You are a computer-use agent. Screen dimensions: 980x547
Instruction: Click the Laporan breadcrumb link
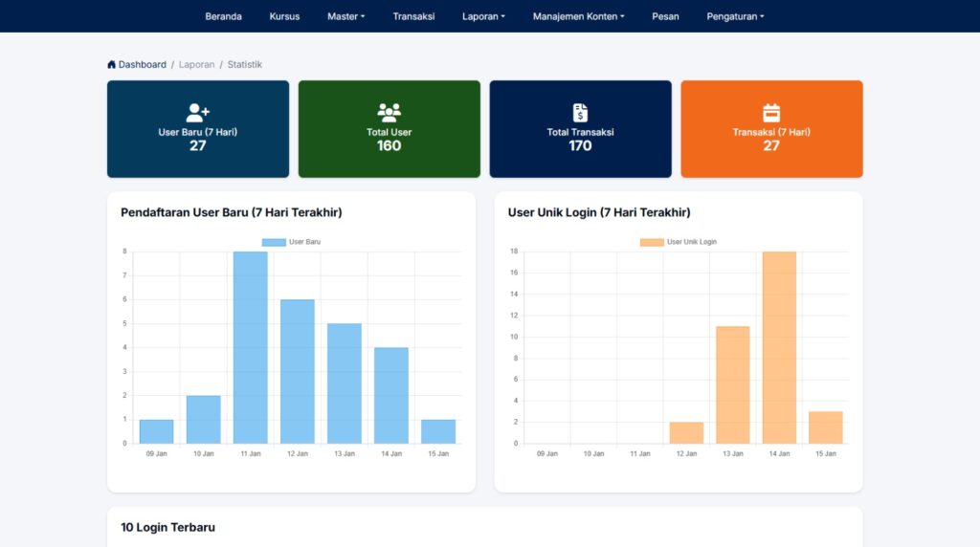[196, 65]
